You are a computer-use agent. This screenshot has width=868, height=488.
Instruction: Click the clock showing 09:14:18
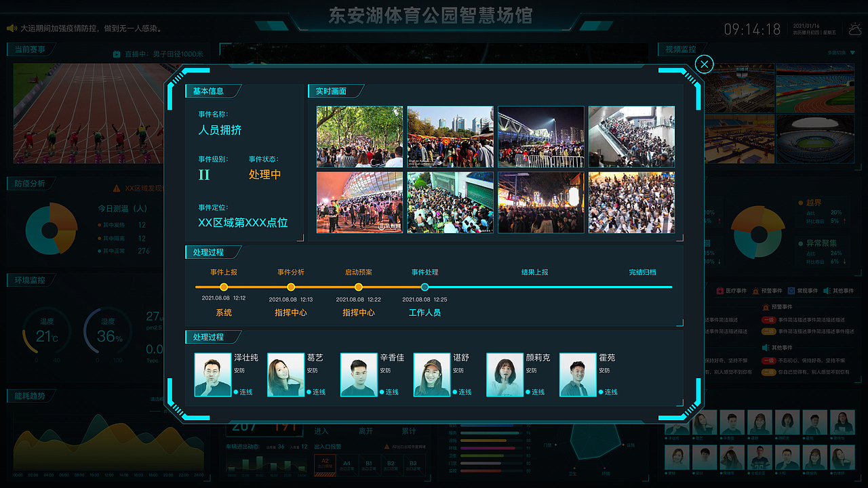[x=753, y=29]
